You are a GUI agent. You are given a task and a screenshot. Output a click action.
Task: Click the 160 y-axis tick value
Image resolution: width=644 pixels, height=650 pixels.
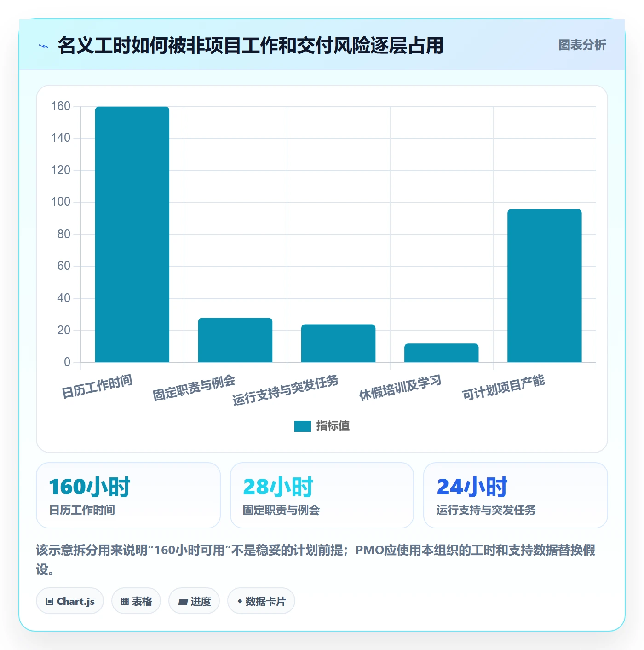(61, 106)
